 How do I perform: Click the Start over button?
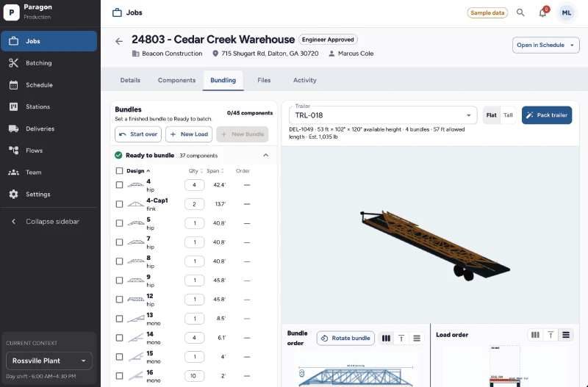[138, 134]
